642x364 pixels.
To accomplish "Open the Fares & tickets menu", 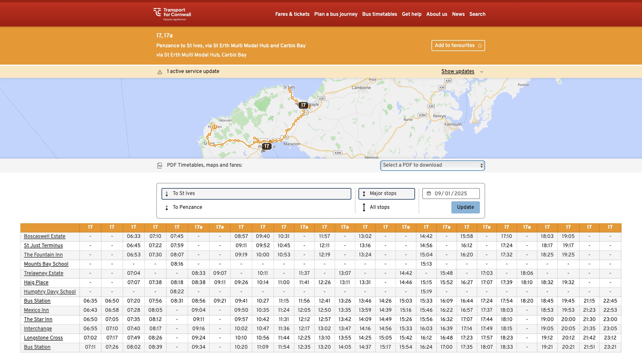I will (292, 14).
